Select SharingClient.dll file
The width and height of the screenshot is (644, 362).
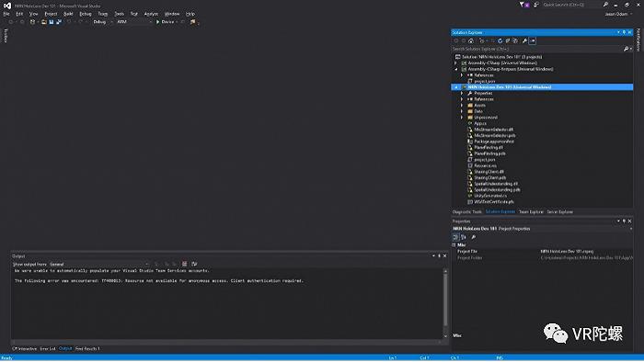[489, 172]
